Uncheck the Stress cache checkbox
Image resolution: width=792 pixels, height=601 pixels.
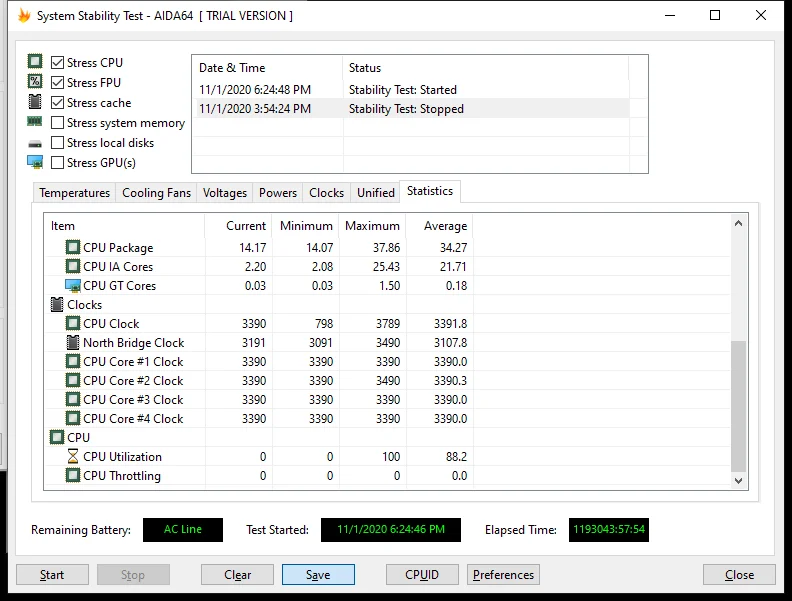coord(58,103)
